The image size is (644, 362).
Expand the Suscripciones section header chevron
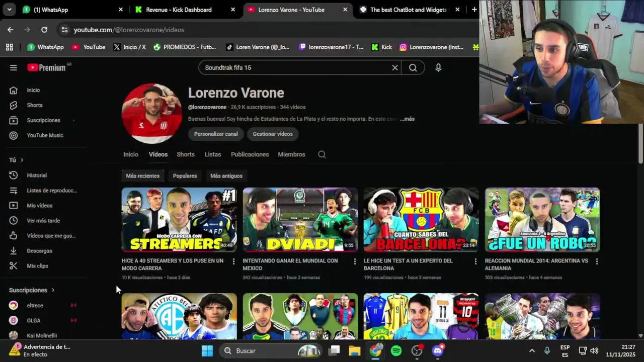click(53, 290)
